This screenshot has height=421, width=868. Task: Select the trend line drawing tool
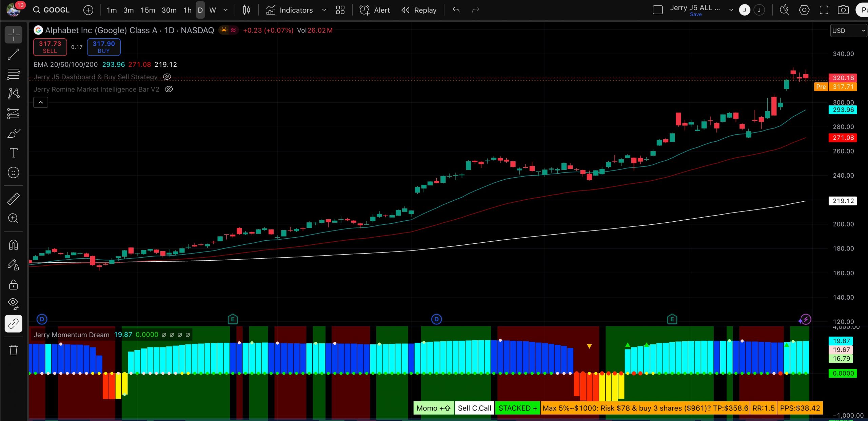pyautogui.click(x=13, y=54)
